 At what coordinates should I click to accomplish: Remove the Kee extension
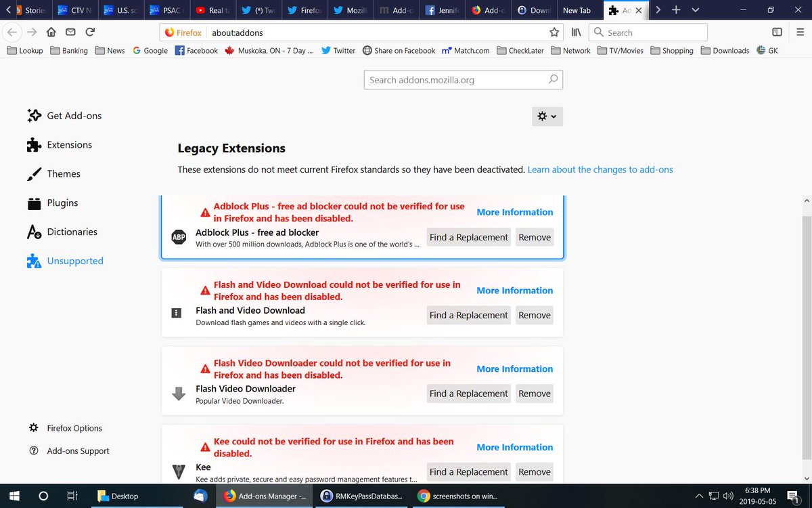(535, 472)
